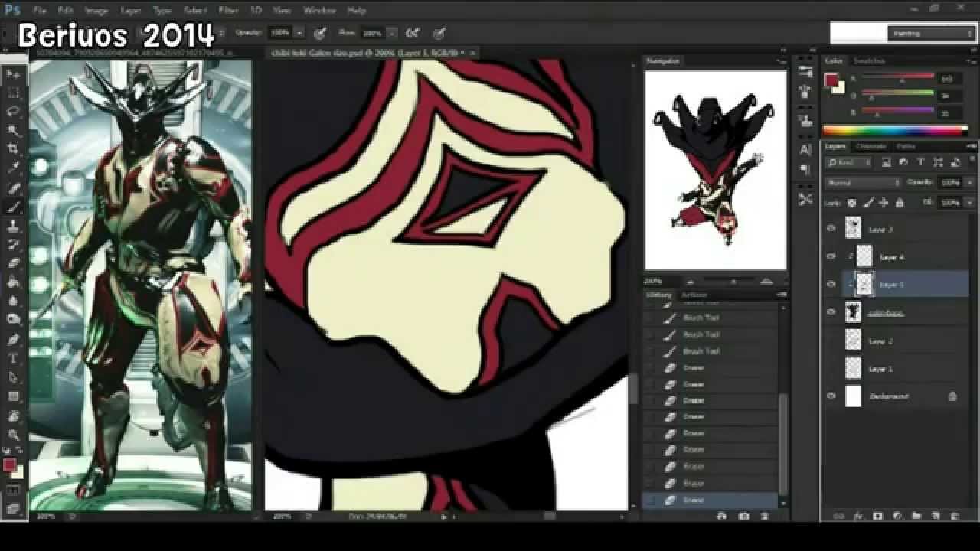Open the Normal blend mode dropdown
Viewport: 980px width, 551px height.
pos(864,183)
